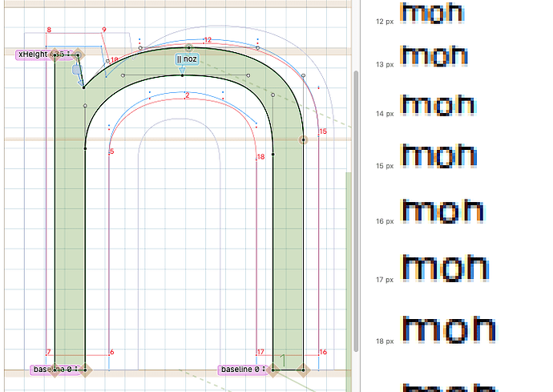Click the stepper on the xHeight tag
Screen dimensions: 553x392
click(x=69, y=54)
